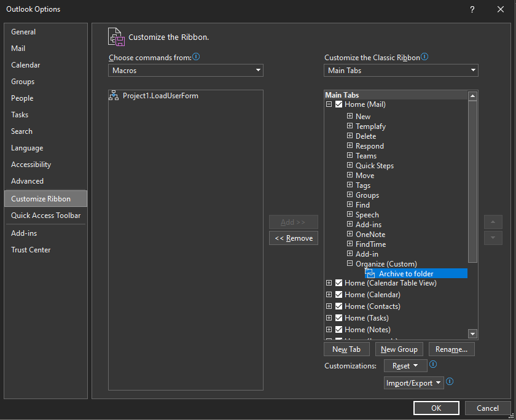Click the Cancel button
Viewport: 516px width, 420px height.
[x=488, y=408]
